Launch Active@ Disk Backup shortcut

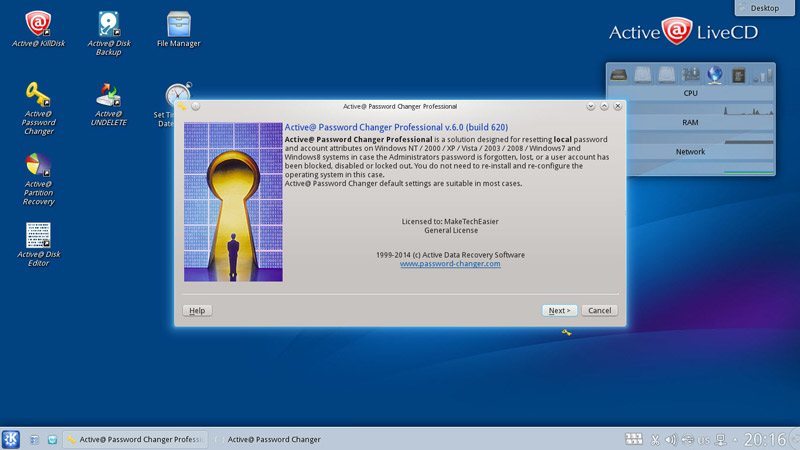[x=108, y=24]
